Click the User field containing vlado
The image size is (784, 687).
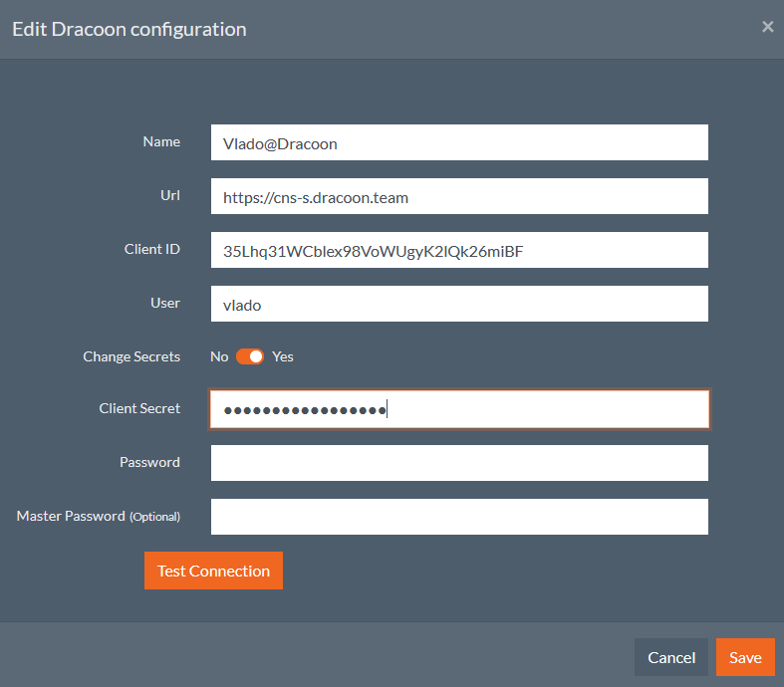coord(459,304)
